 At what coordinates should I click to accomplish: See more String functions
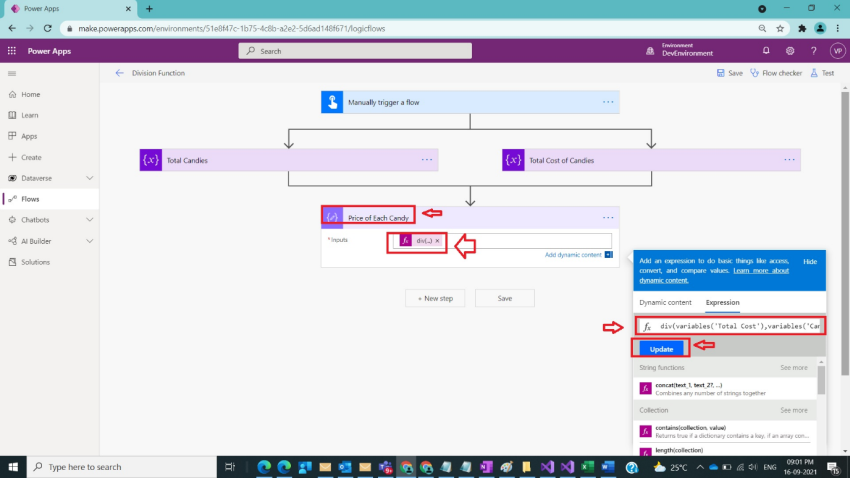pos(794,367)
